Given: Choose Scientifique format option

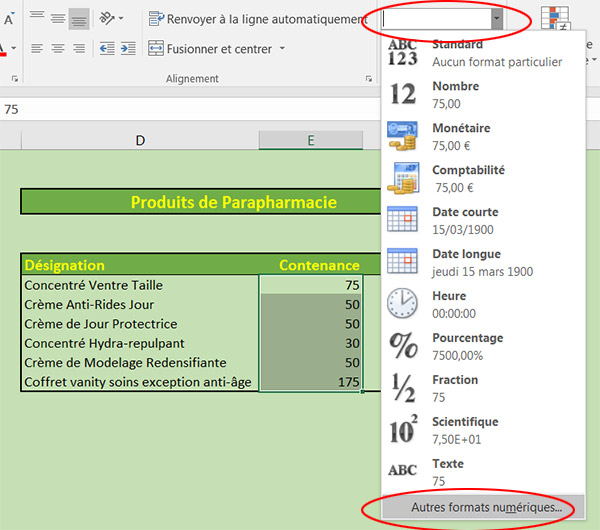Looking at the screenshot, I should tap(483, 430).
